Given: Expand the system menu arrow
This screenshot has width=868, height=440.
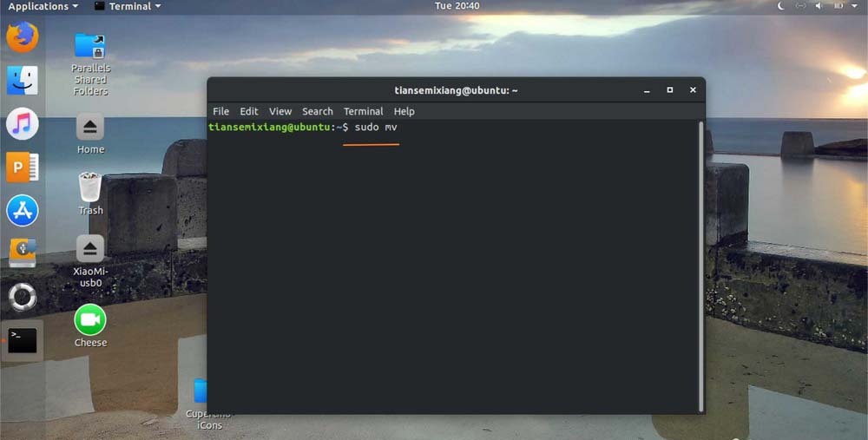Looking at the screenshot, I should (854, 6).
